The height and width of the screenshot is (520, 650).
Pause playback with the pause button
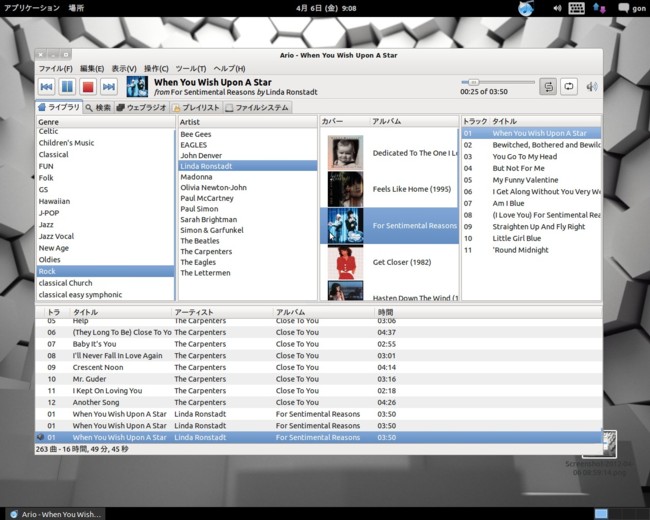click(67, 87)
